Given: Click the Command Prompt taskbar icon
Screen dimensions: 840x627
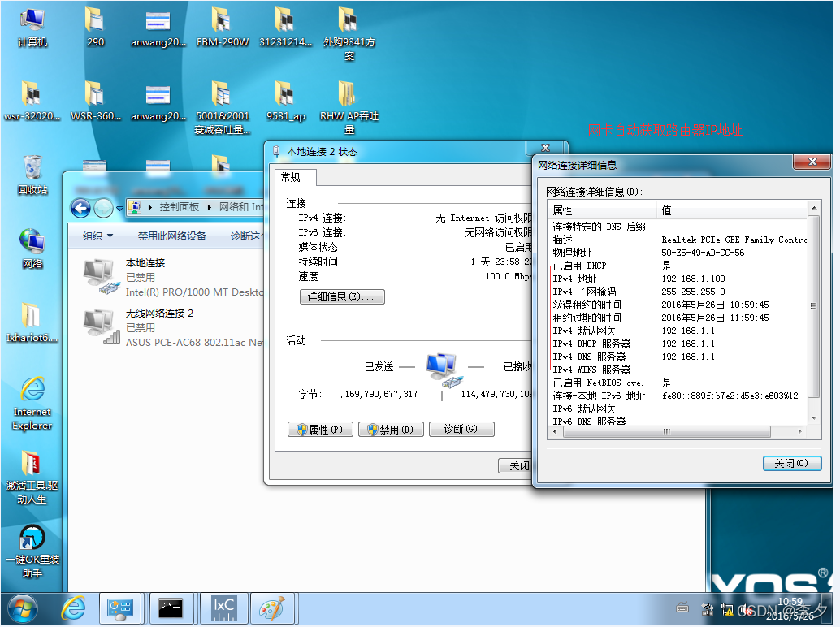Looking at the screenshot, I should click(x=172, y=608).
